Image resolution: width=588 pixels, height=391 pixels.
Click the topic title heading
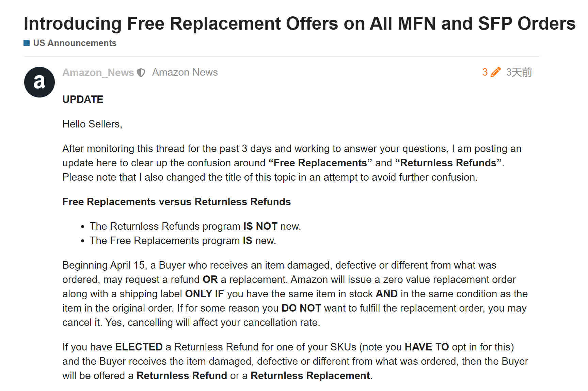point(299,24)
